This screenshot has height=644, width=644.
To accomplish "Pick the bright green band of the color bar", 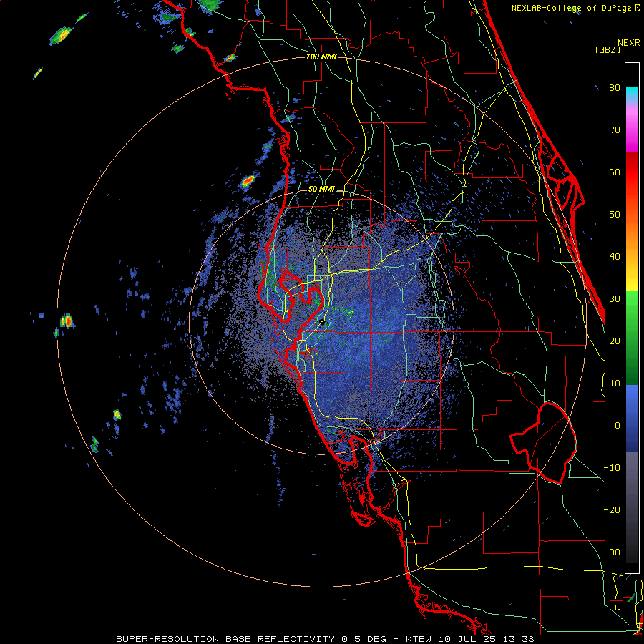I will click(632, 313).
